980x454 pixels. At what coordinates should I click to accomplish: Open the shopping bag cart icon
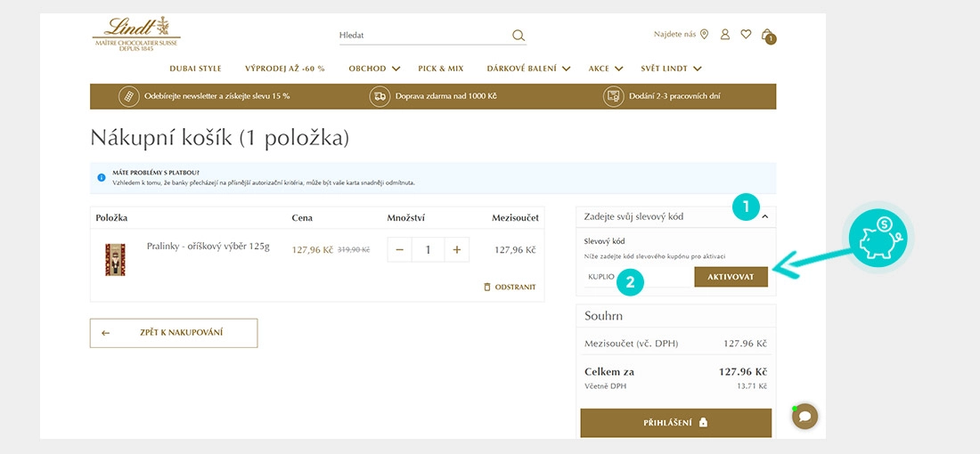coord(767,36)
